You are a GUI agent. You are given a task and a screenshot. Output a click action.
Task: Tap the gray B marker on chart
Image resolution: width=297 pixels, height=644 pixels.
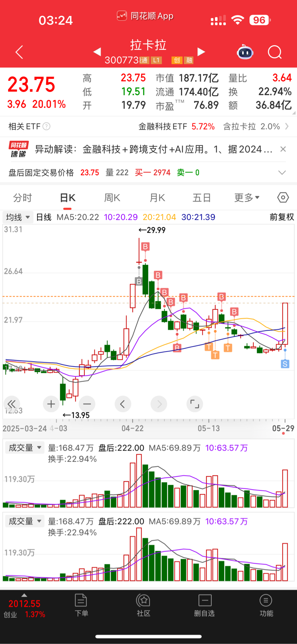coord(139,281)
